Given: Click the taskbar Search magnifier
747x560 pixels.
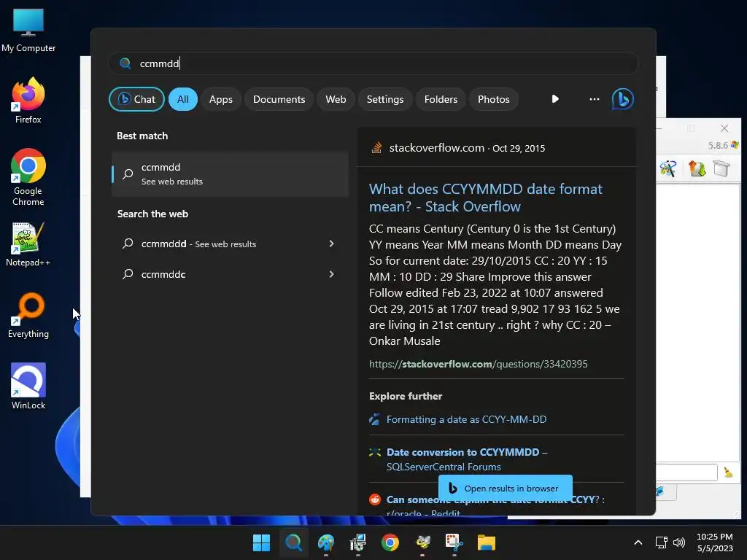Looking at the screenshot, I should 293,542.
